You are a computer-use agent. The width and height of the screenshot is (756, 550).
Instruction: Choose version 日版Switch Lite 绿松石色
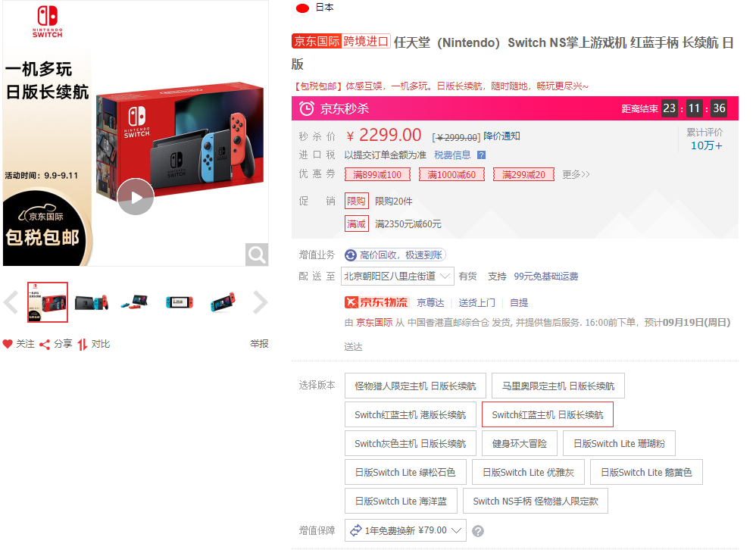(x=405, y=473)
